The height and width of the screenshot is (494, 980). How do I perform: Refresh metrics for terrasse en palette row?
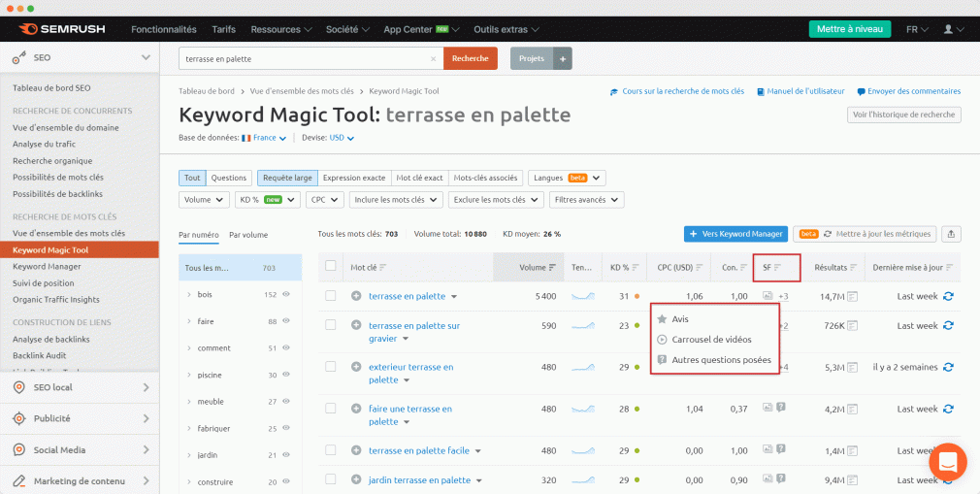(x=948, y=296)
